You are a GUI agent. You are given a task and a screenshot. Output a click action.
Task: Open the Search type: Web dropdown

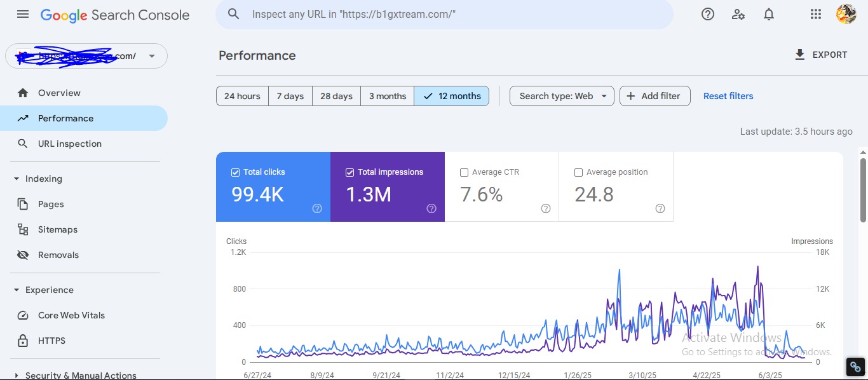point(562,96)
